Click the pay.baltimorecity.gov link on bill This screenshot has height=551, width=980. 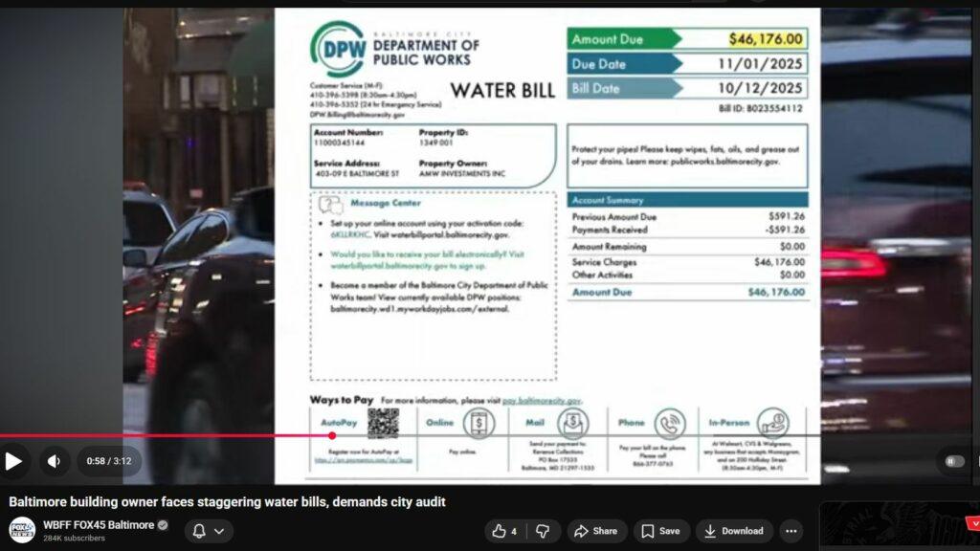click(x=542, y=401)
